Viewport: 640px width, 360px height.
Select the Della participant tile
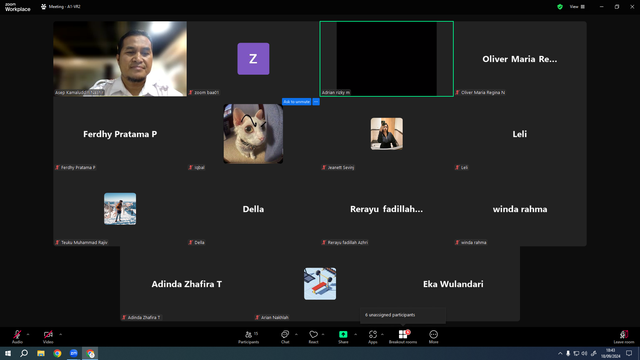click(253, 209)
